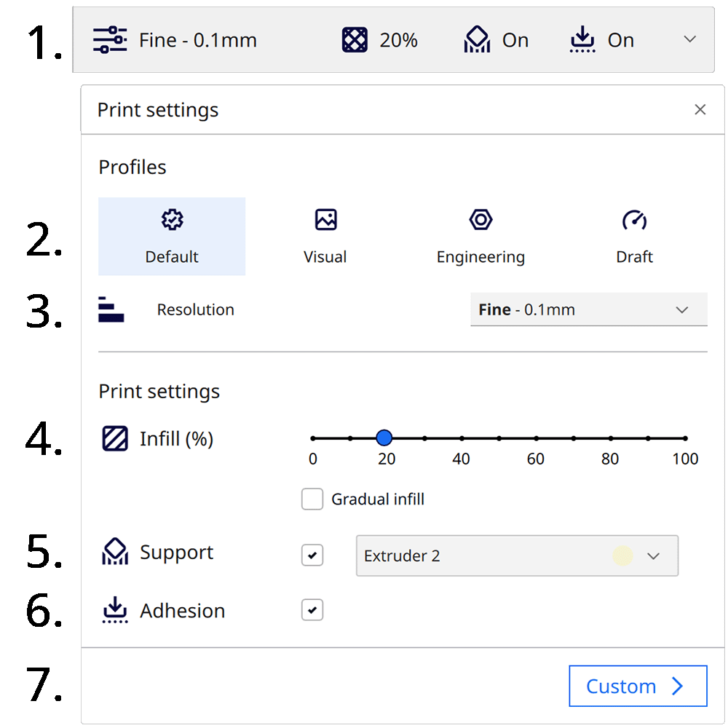This screenshot has height=728, width=728.
Task: Click the resolution layers icon beside Resolution
Action: pos(114,309)
